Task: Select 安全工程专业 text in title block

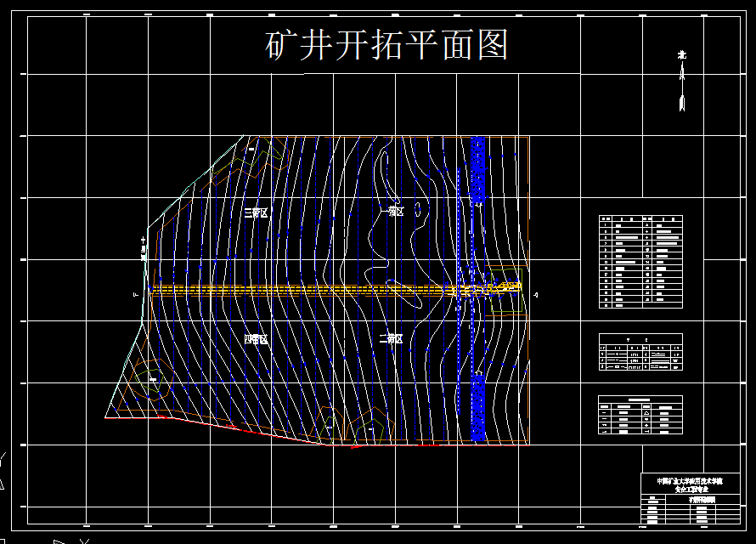Action: 691,489
